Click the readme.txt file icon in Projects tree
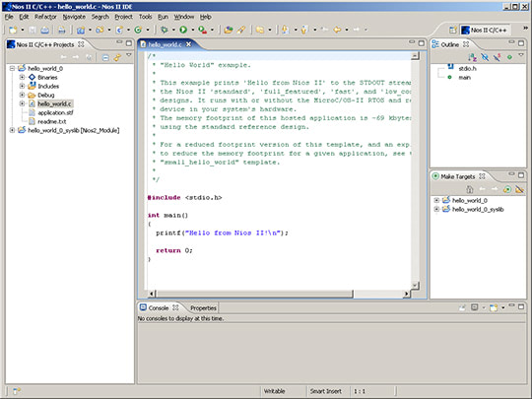 pyautogui.click(x=32, y=121)
